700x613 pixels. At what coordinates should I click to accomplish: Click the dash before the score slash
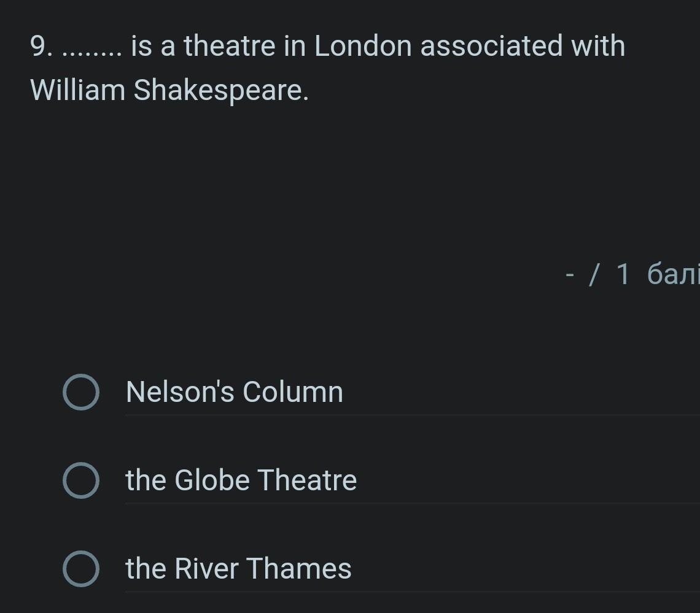570,275
